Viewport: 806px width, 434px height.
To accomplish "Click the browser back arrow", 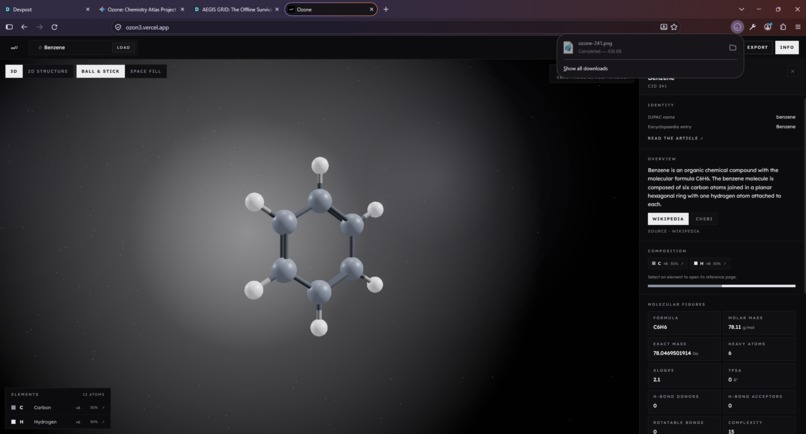I will [x=24, y=27].
